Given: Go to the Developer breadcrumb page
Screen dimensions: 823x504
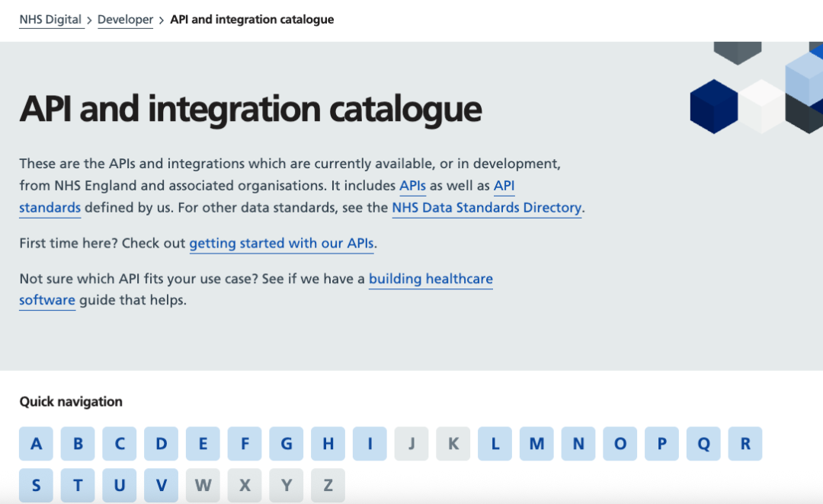Looking at the screenshot, I should tap(125, 20).
